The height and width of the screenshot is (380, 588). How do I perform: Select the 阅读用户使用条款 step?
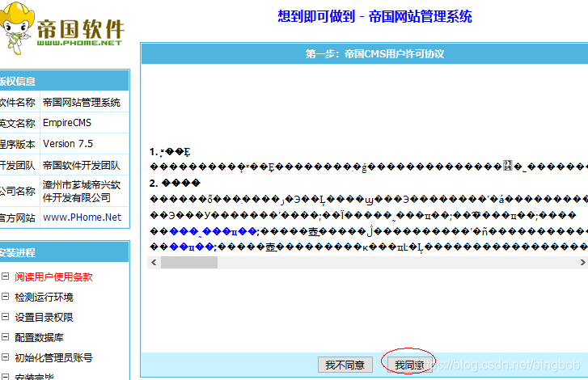(53, 277)
